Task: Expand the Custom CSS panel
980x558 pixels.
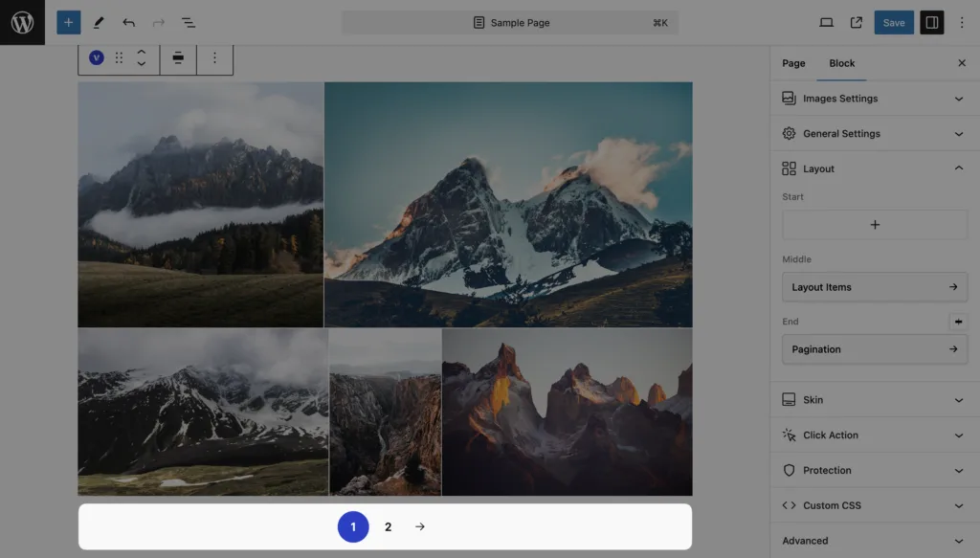Action: (875, 505)
